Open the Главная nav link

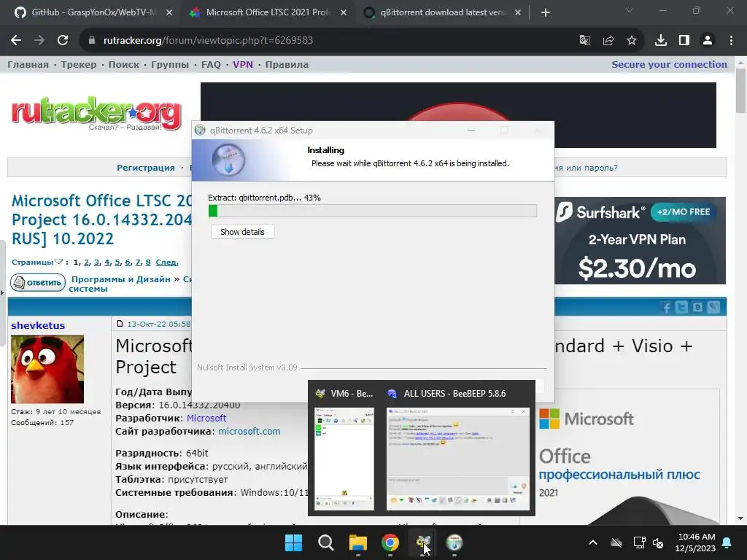pos(28,65)
